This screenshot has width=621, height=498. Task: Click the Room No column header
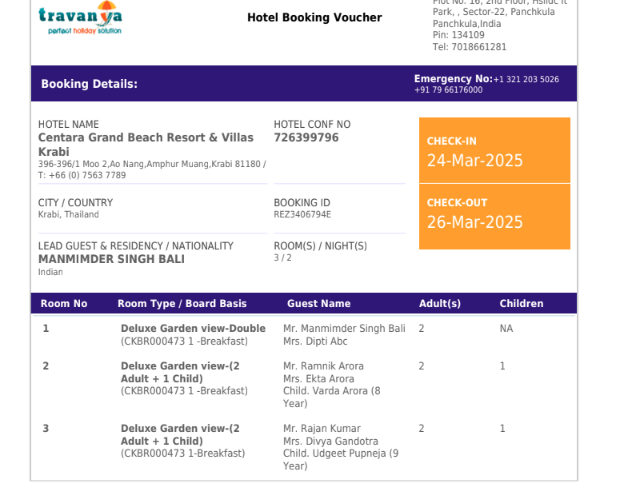pos(64,303)
